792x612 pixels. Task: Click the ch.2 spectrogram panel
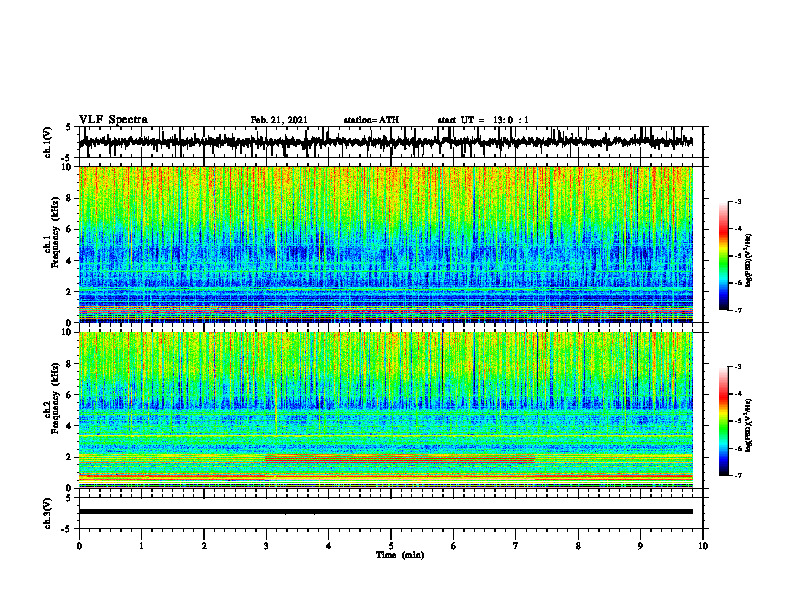click(x=386, y=410)
